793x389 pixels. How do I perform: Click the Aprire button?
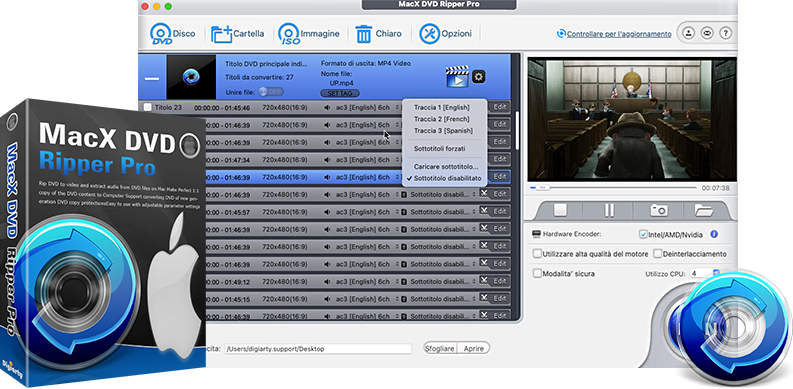pos(473,349)
